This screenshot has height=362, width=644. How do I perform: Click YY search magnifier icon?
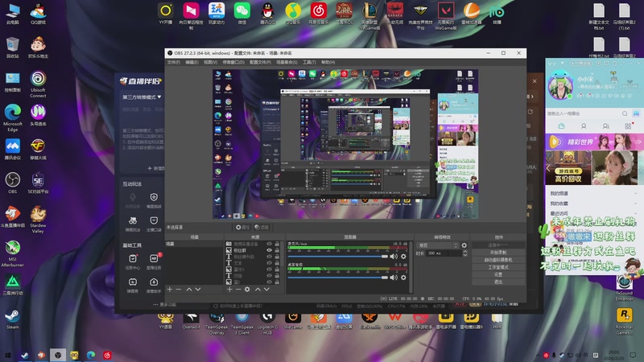(x=625, y=113)
